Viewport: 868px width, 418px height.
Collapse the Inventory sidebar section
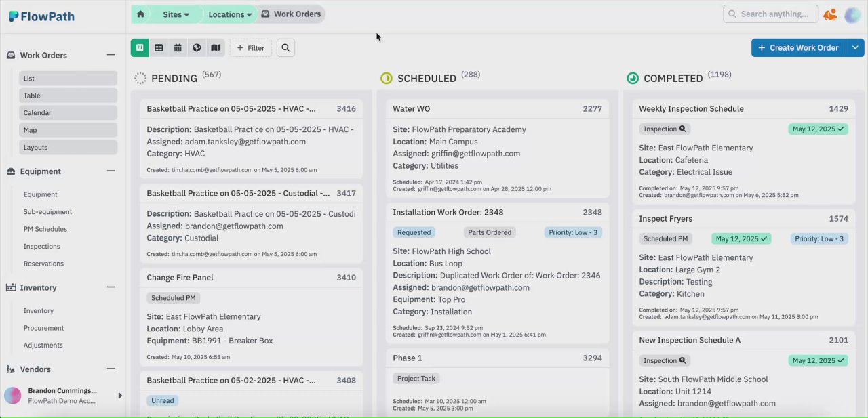click(x=111, y=287)
